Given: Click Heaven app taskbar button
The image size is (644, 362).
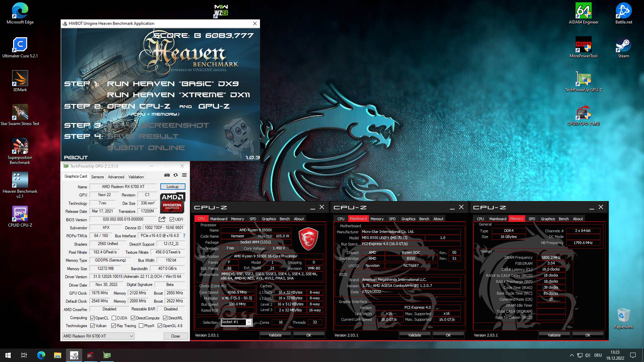Looking at the screenshot, I should (x=74, y=355).
